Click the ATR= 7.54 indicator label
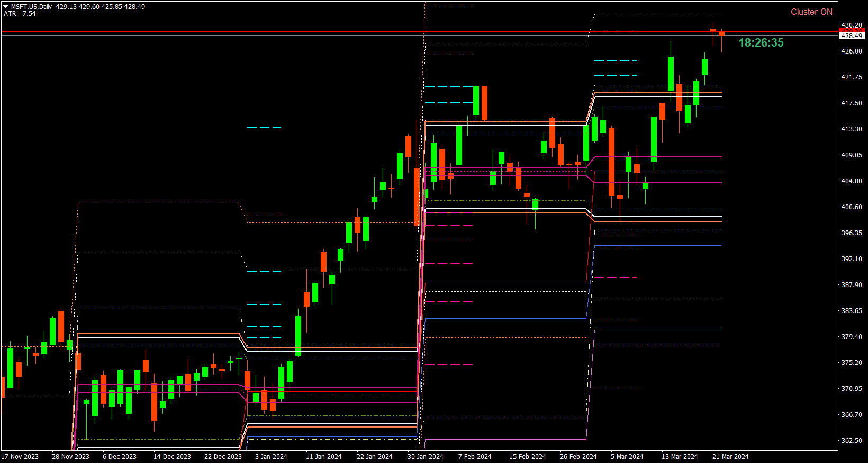 20,14
